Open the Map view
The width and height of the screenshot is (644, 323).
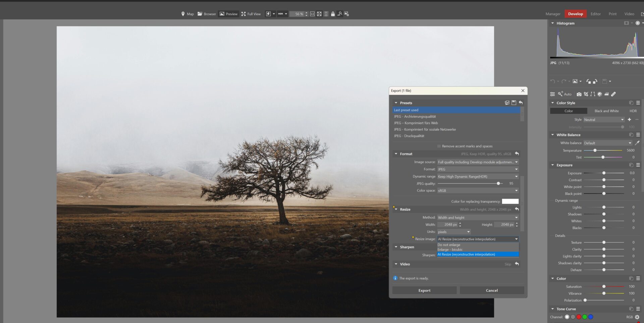point(187,14)
